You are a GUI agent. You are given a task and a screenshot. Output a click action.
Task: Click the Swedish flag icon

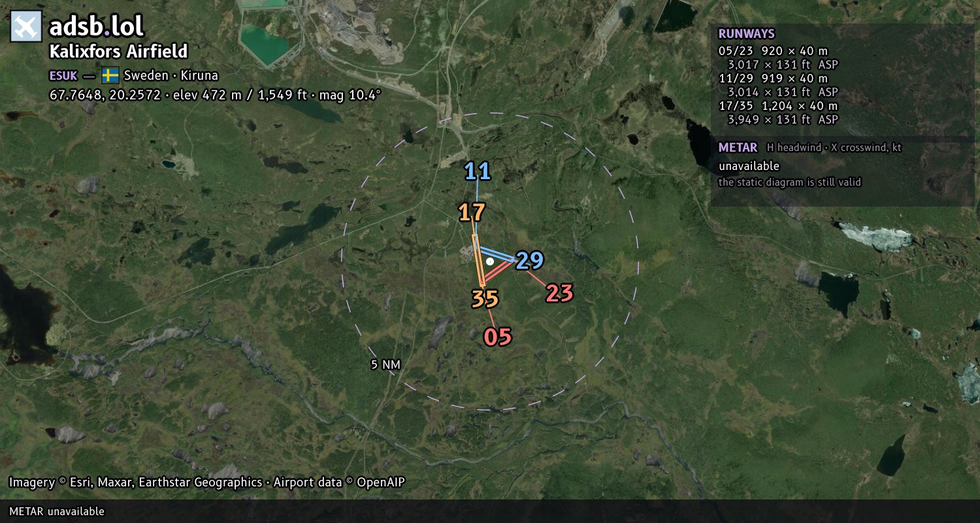pos(110,75)
